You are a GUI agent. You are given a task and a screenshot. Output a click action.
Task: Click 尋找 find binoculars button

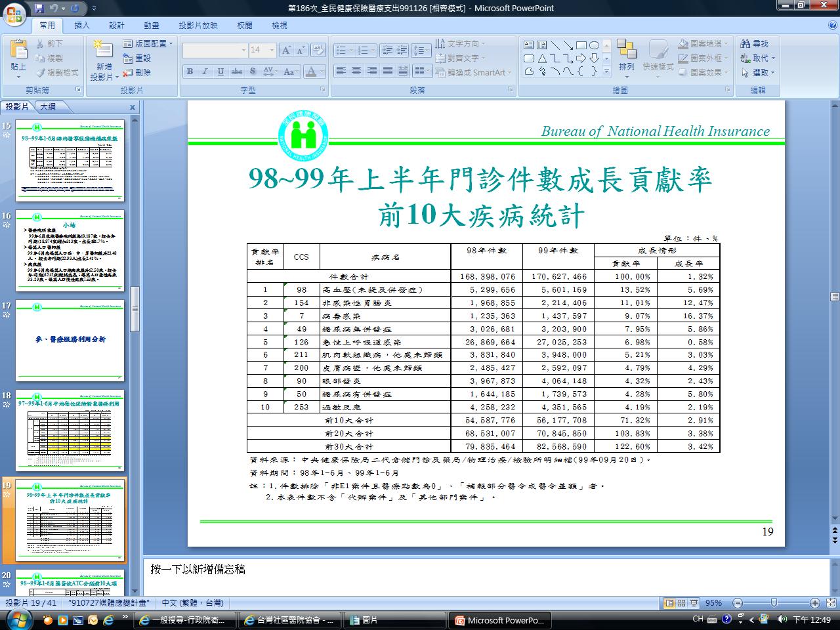[x=755, y=43]
